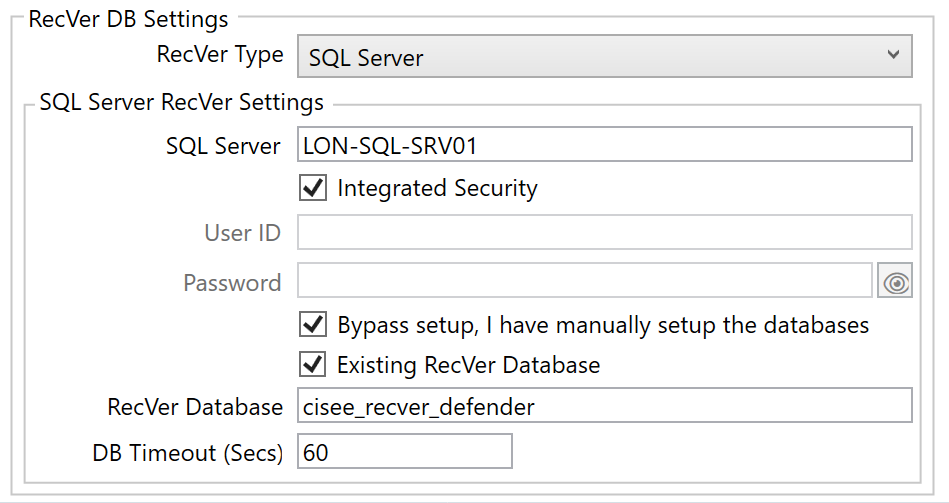Viewport: 949px width, 503px height.
Task: Click the SQL Server field label
Action: coord(223,146)
